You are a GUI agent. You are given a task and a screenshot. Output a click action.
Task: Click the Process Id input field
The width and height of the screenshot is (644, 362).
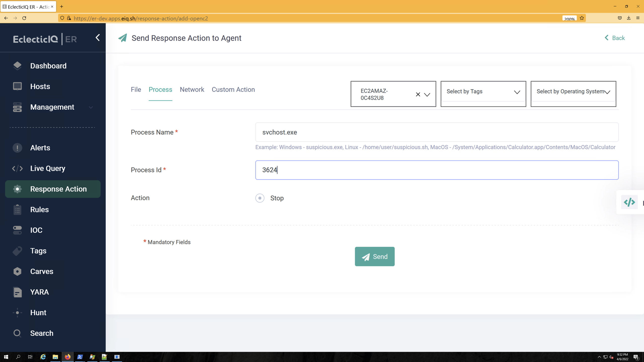437,170
